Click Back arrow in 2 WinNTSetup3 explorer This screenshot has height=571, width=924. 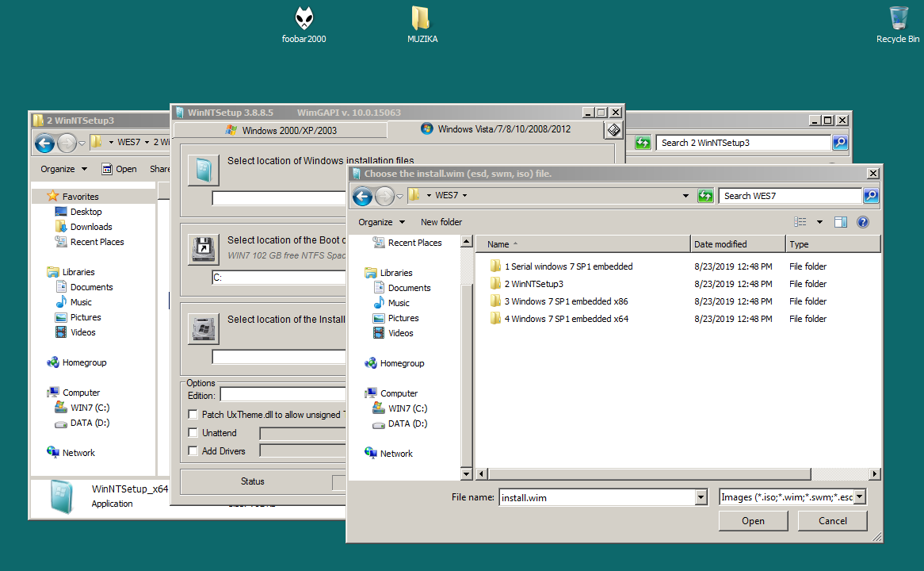point(45,143)
